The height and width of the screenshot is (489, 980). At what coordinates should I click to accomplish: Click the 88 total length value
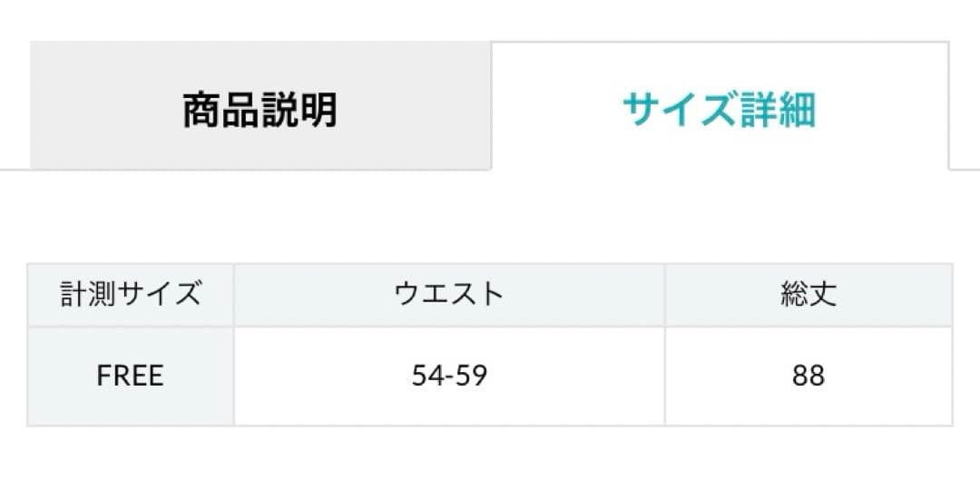coord(808,376)
